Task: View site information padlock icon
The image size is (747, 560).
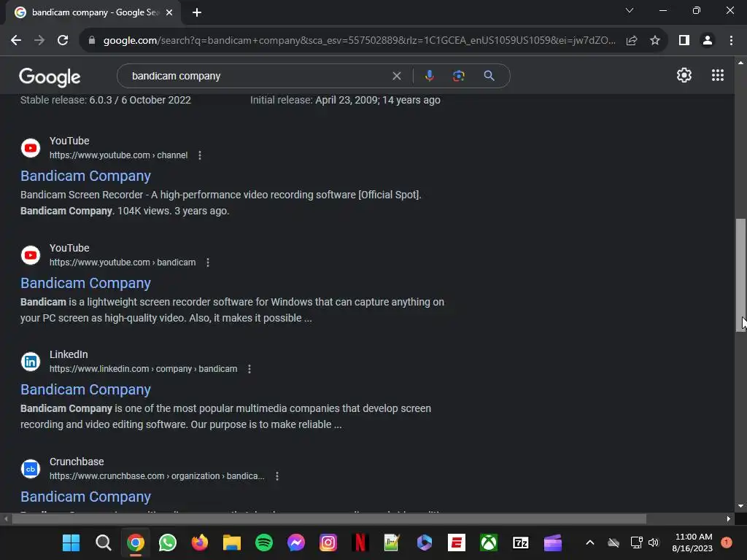Action: point(91,41)
